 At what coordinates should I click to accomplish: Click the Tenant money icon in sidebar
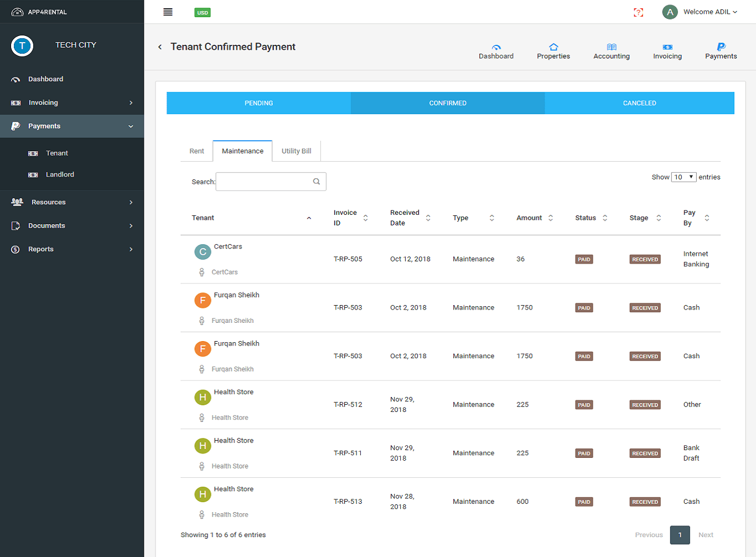click(33, 153)
